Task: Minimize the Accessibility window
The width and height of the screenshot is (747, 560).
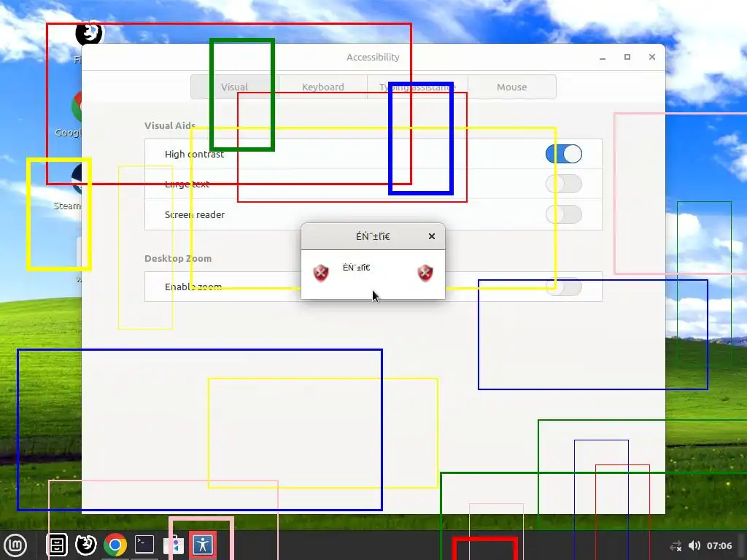Action: (603, 57)
